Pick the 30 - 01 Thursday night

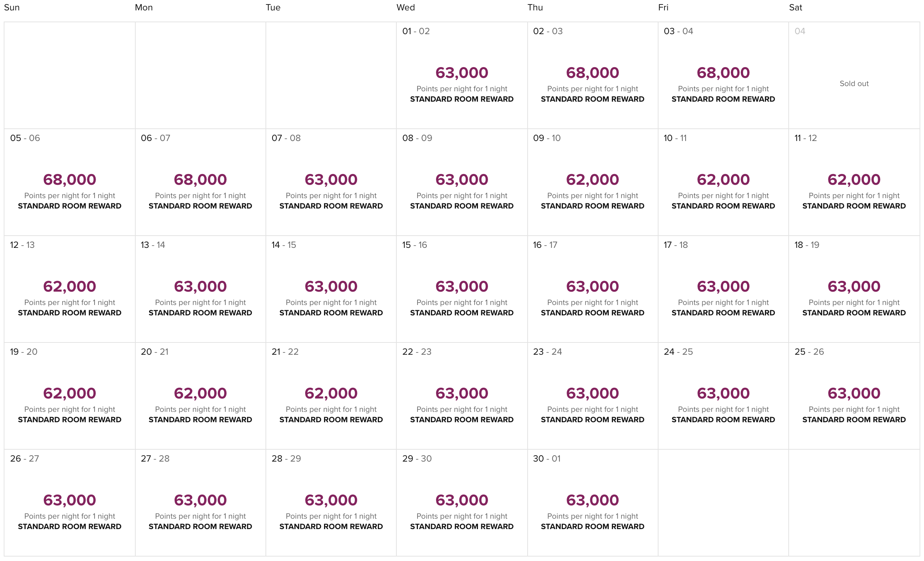(593, 502)
